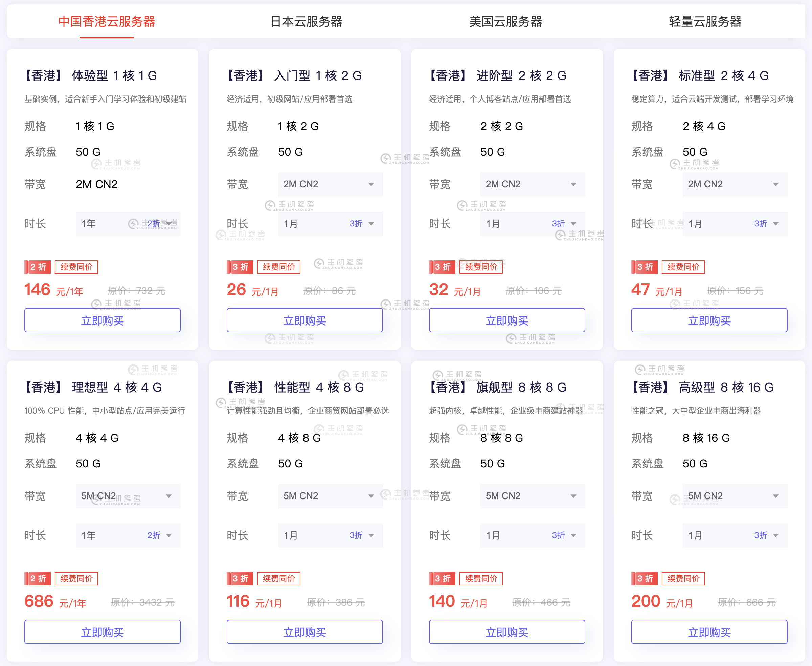Select the 轻量云服务器 tab
This screenshot has height=666, width=812.
[x=705, y=21]
